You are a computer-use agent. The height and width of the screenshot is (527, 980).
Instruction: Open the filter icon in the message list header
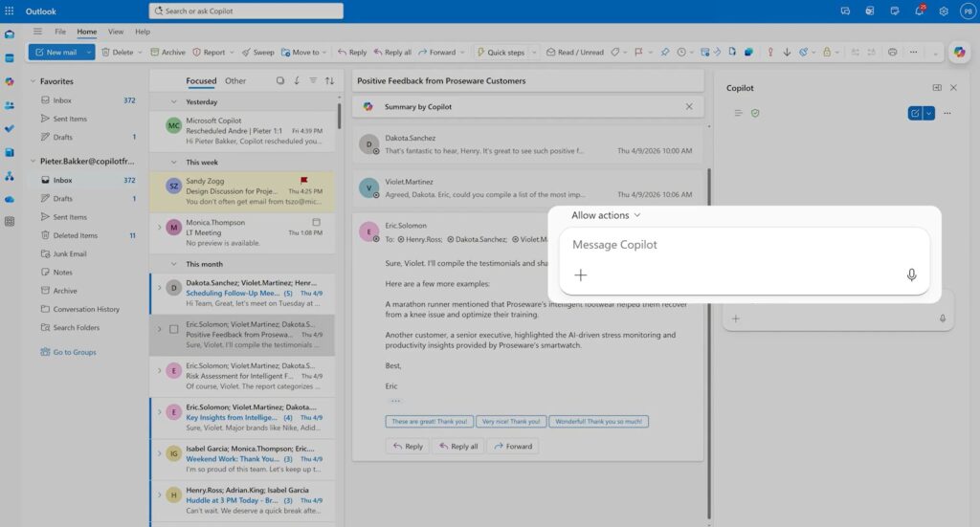pyautogui.click(x=313, y=81)
